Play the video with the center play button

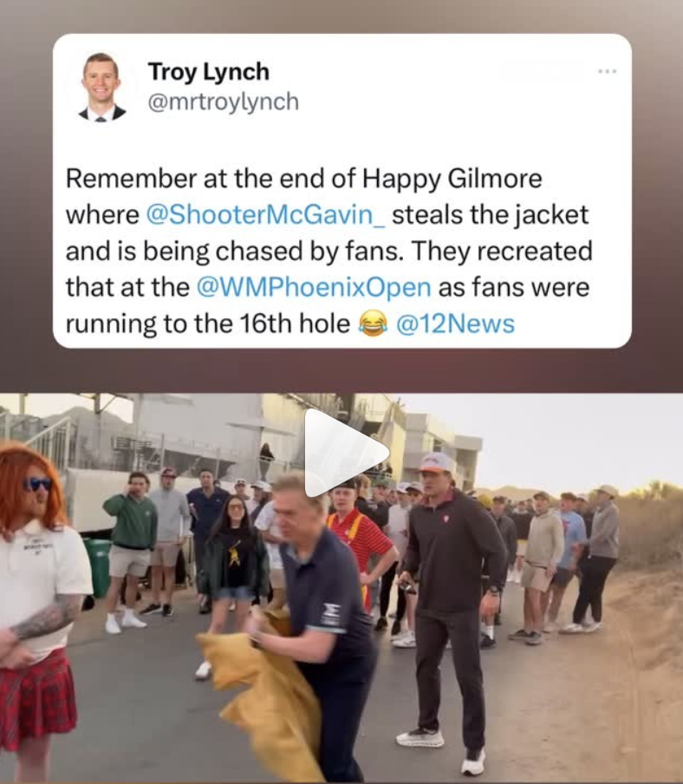(x=345, y=453)
